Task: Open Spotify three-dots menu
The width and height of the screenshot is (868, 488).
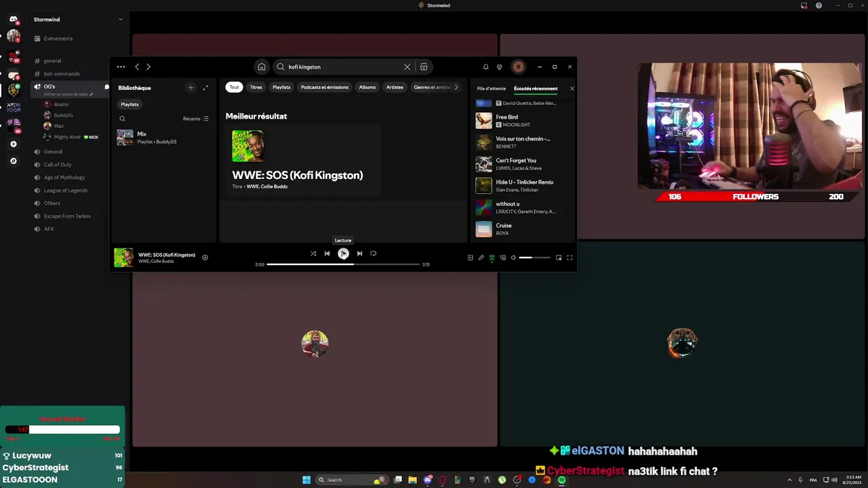Action: [x=121, y=67]
